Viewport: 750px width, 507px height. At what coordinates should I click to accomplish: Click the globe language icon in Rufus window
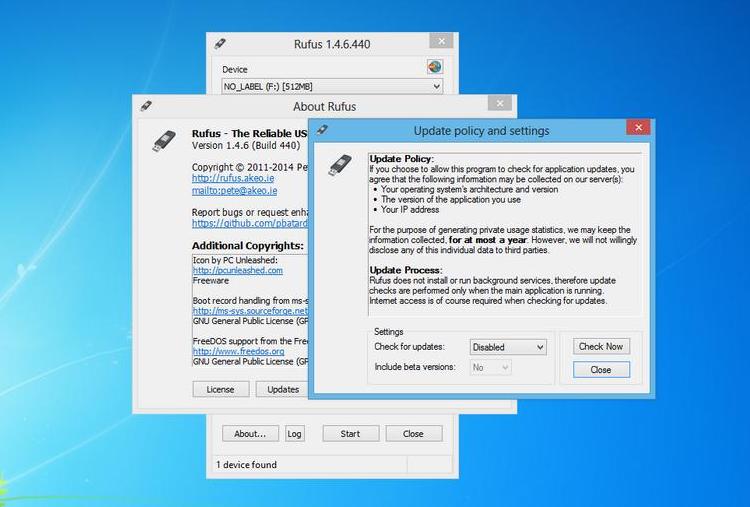pos(434,66)
